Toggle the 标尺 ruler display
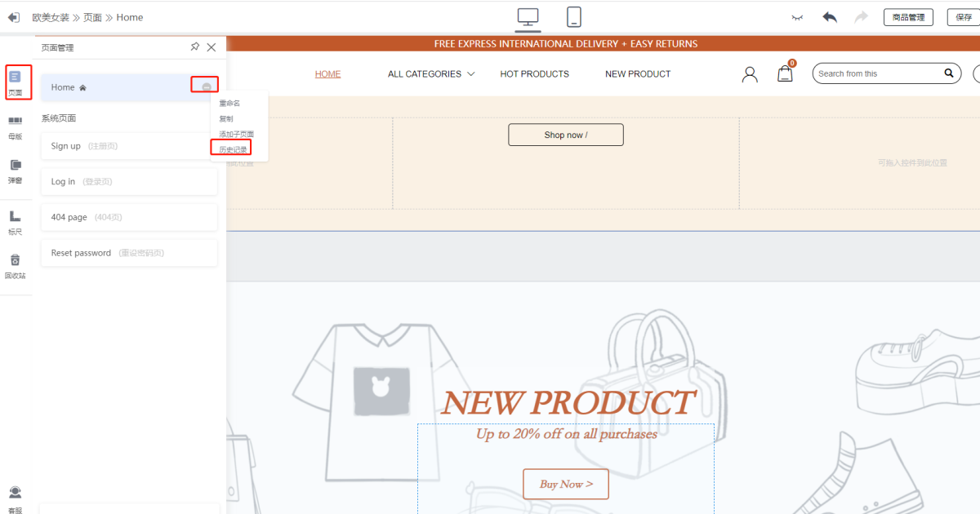The width and height of the screenshot is (980, 514). [x=15, y=221]
